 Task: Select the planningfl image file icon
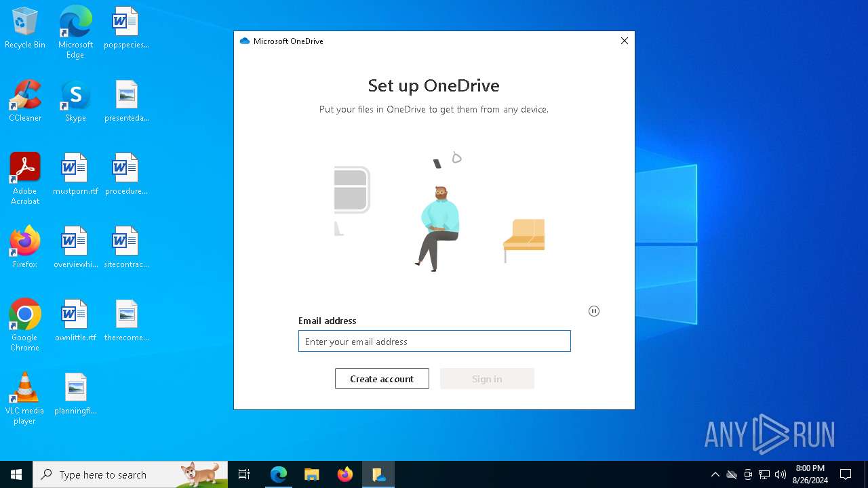pyautogui.click(x=75, y=394)
